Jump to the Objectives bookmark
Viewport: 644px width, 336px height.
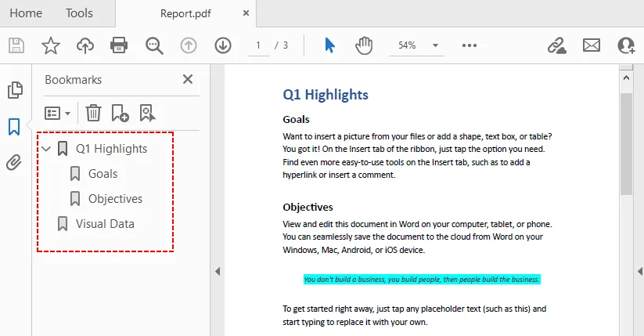(115, 199)
